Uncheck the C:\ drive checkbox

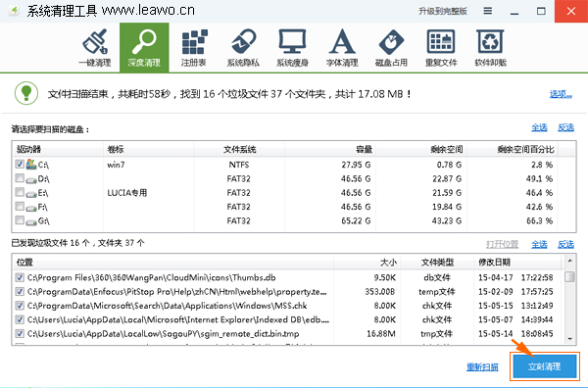20,164
